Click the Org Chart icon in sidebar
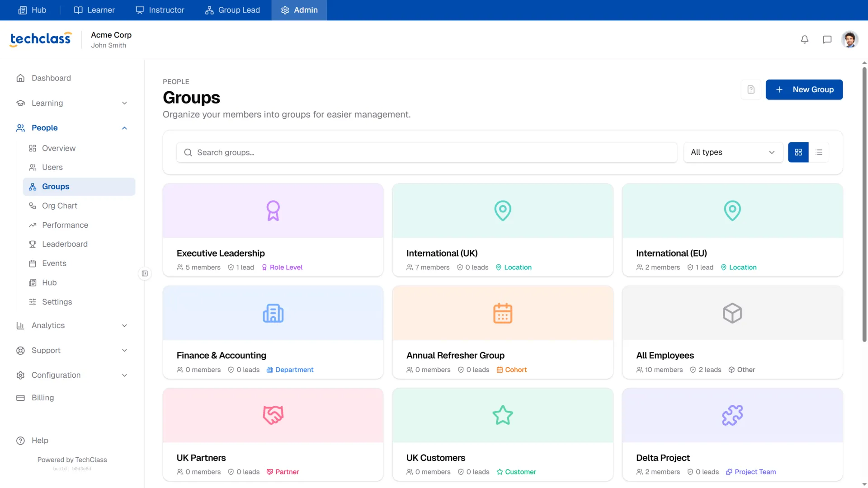Image resolution: width=868 pixels, height=488 pixels. pyautogui.click(x=33, y=206)
